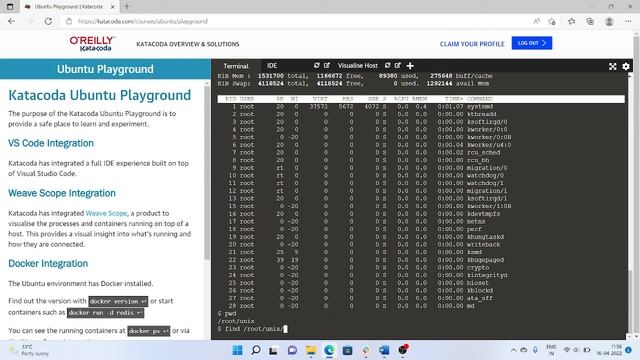The image size is (640, 360).
Task: Open read aloud icon in address bar
Action: coord(536,21)
